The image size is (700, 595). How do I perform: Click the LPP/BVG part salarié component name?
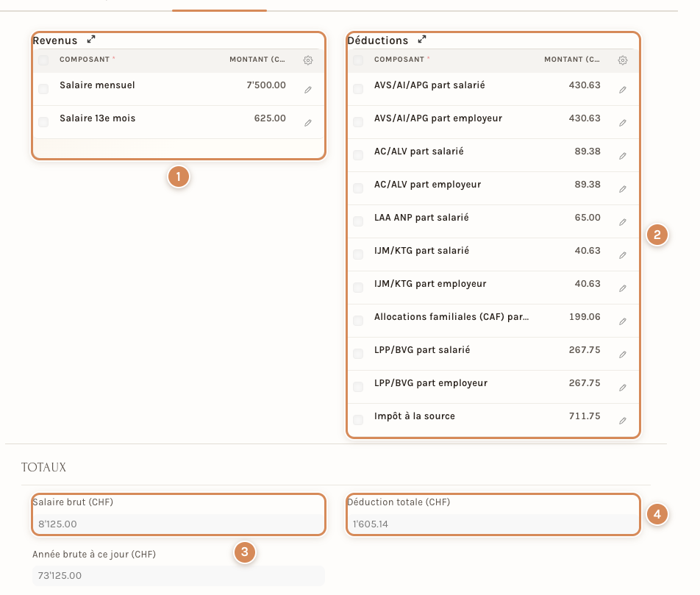pyautogui.click(x=422, y=350)
